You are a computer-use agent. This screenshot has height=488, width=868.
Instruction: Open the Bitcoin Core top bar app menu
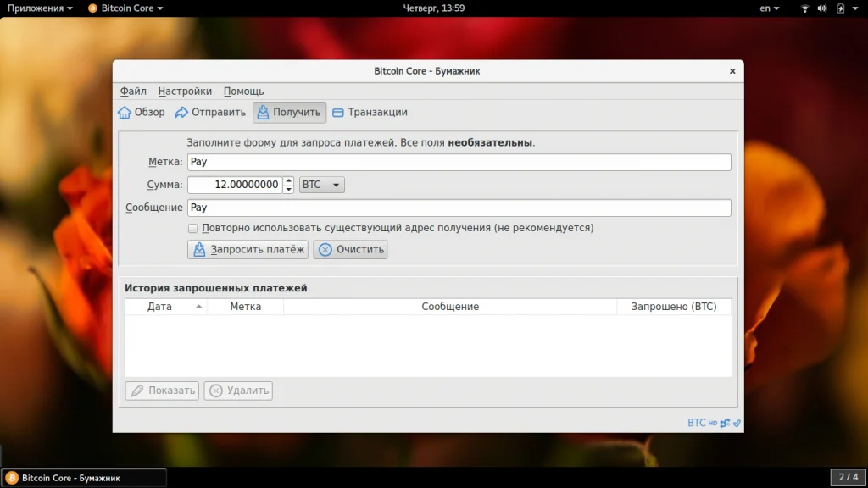coord(125,8)
